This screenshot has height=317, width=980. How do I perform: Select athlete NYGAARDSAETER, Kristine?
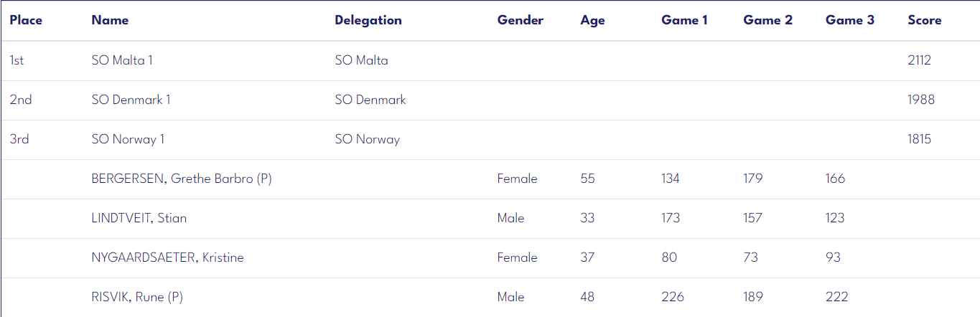pyautogui.click(x=167, y=257)
